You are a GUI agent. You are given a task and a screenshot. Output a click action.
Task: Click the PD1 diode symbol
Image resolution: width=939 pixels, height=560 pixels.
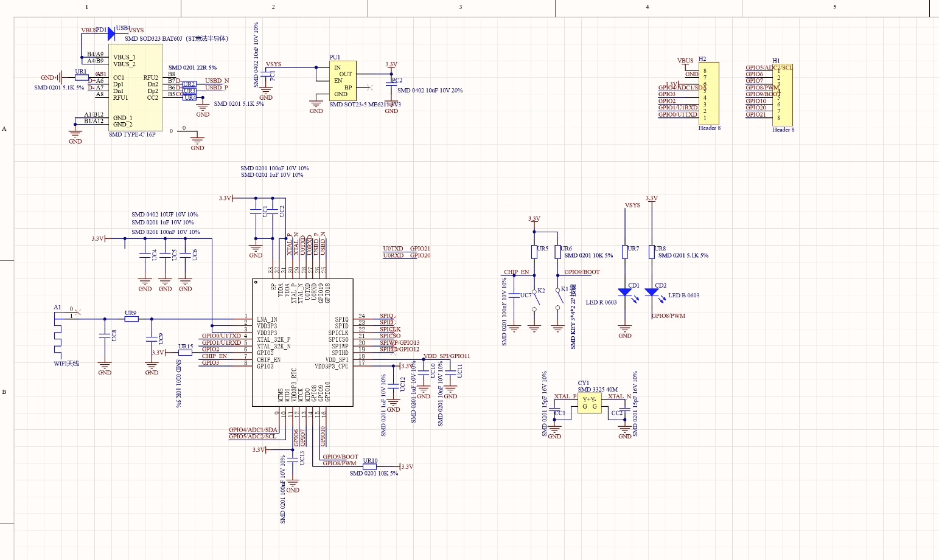[x=111, y=34]
